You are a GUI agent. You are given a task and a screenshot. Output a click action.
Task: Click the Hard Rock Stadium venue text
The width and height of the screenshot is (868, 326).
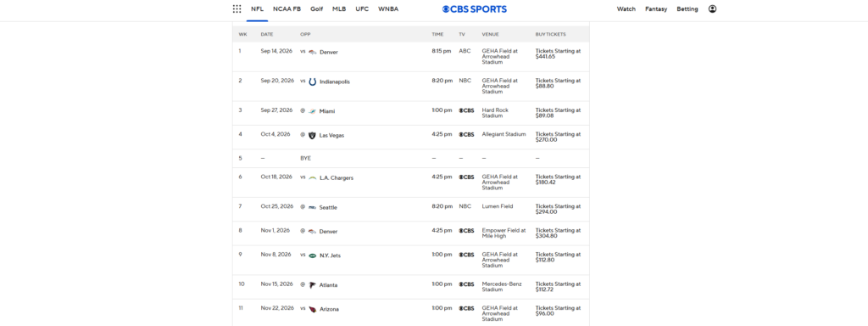pyautogui.click(x=495, y=113)
